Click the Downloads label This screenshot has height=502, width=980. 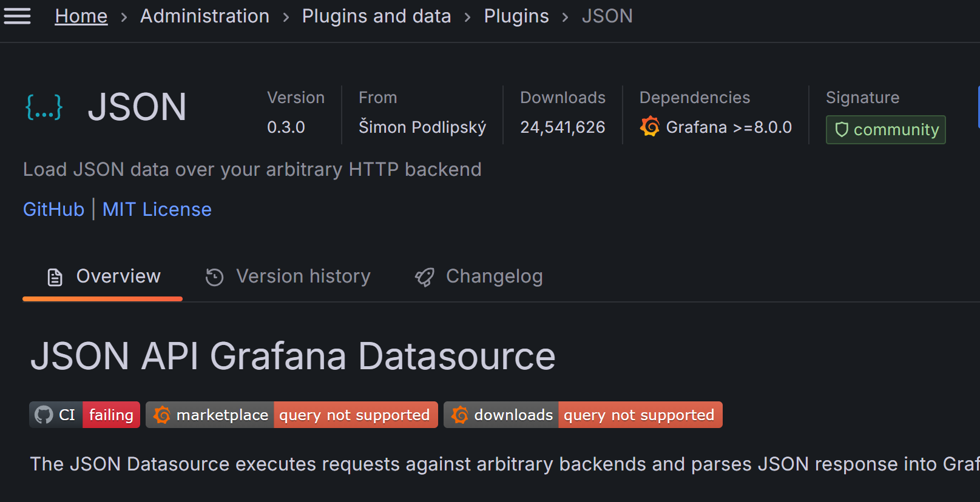(563, 98)
